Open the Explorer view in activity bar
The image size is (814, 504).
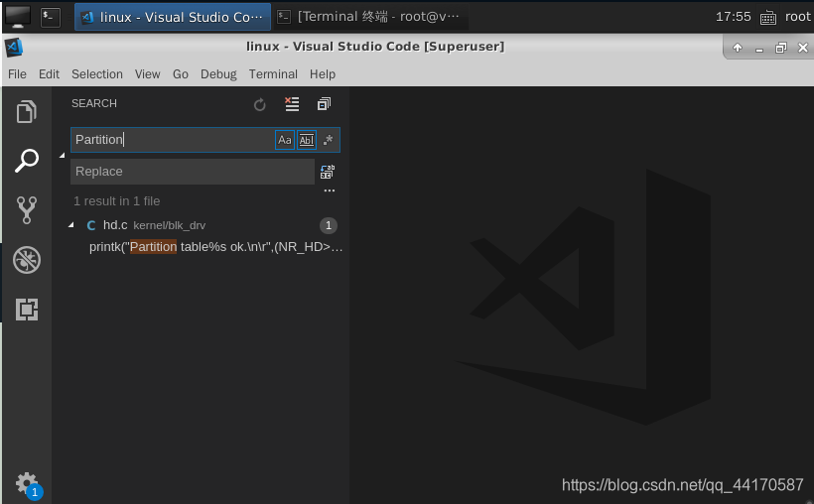(x=27, y=111)
